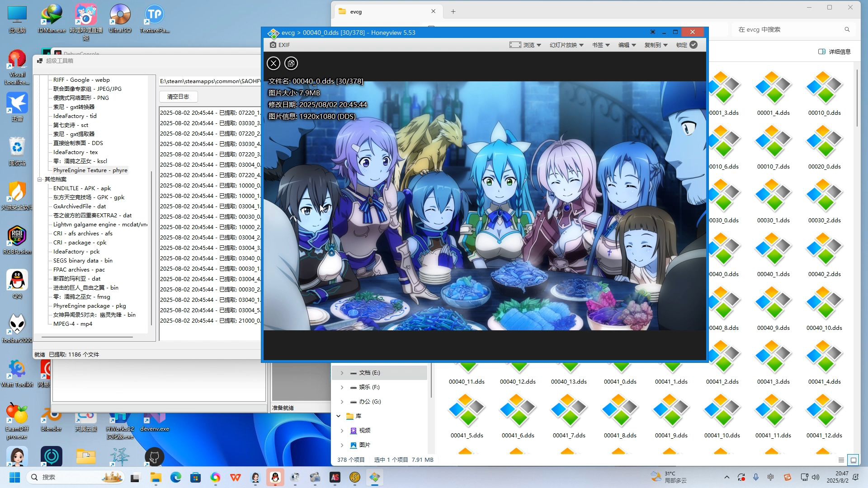Open Windows Start menu

(x=14, y=477)
